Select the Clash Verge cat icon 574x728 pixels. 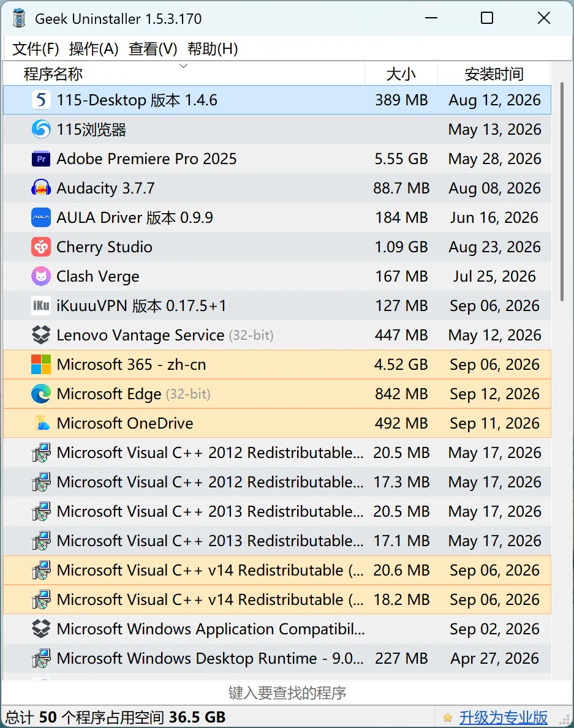point(41,276)
